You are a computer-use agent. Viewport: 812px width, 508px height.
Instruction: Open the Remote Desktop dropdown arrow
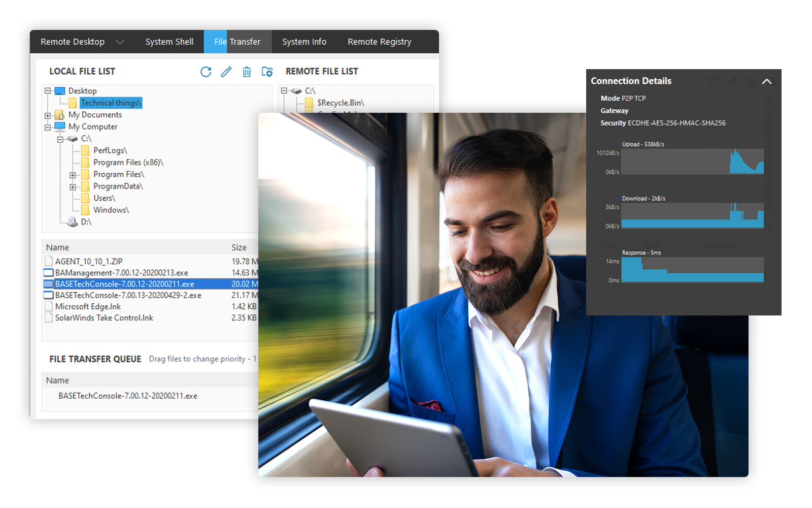pos(120,42)
